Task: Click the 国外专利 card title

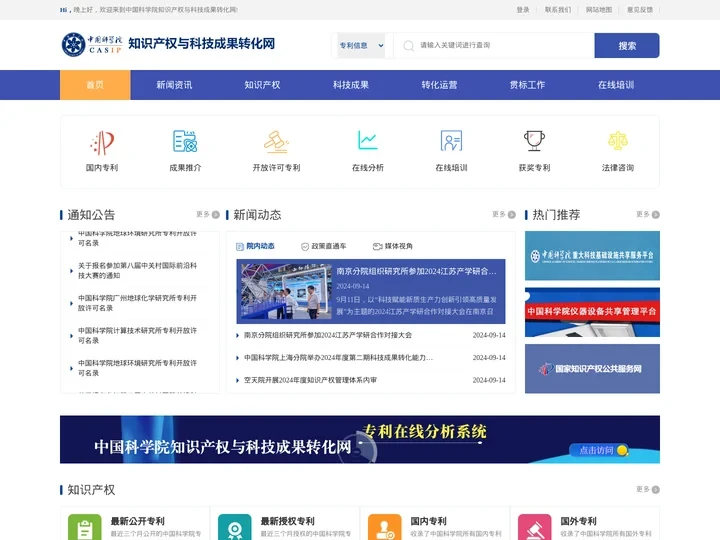Action: click(578, 521)
